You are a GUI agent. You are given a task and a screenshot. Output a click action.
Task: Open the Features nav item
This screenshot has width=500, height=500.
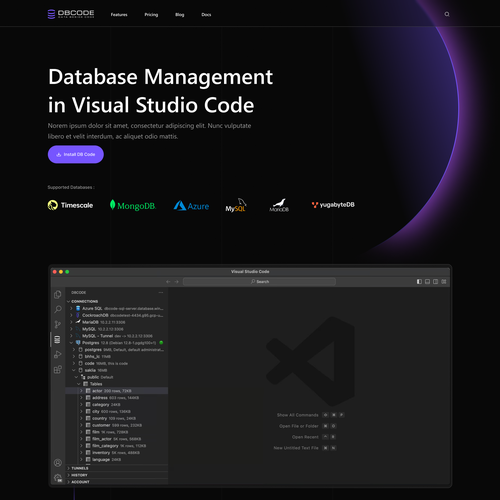(x=119, y=15)
